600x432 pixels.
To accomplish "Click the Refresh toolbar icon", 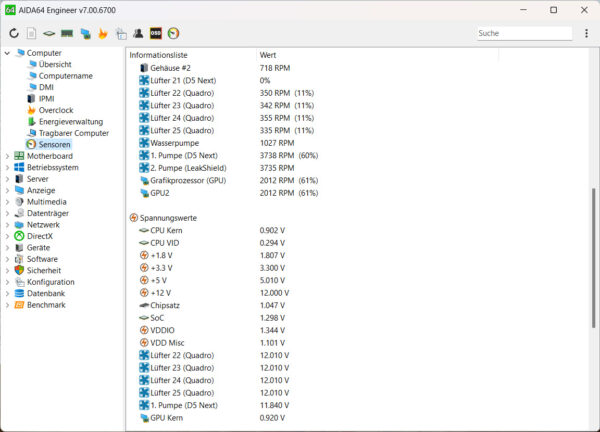I will tap(14, 33).
